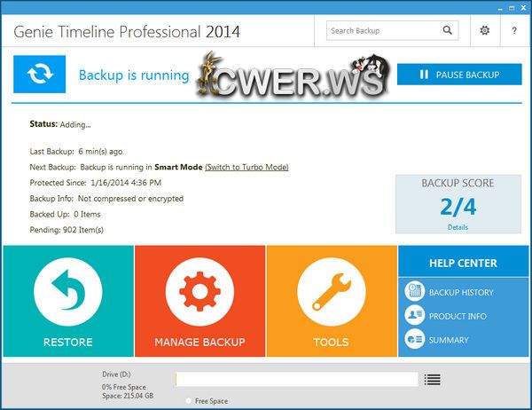
Task: Select PRODUCT INFO menu entry
Action: tap(458, 316)
